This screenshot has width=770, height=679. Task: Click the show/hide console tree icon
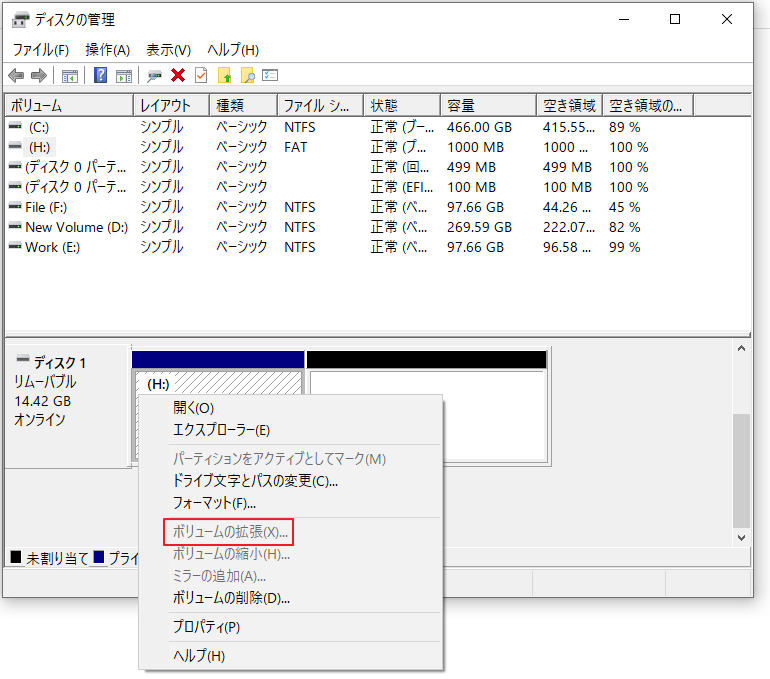(70, 75)
